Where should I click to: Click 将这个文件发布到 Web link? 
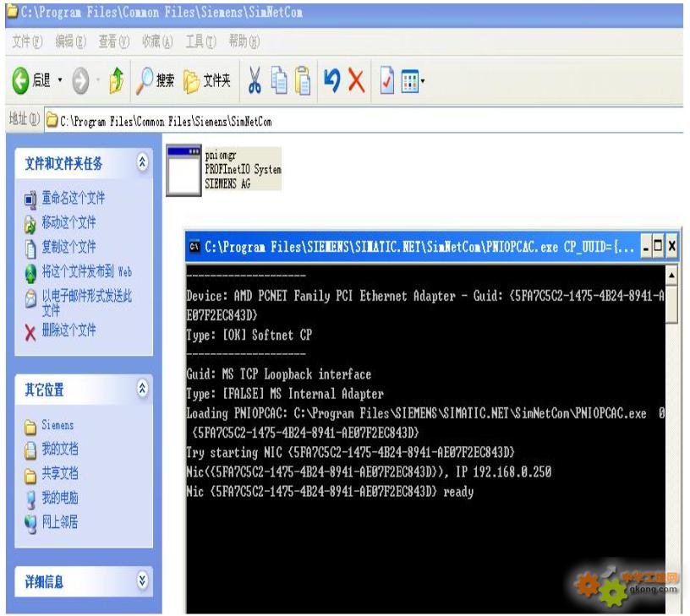pyautogui.click(x=87, y=271)
